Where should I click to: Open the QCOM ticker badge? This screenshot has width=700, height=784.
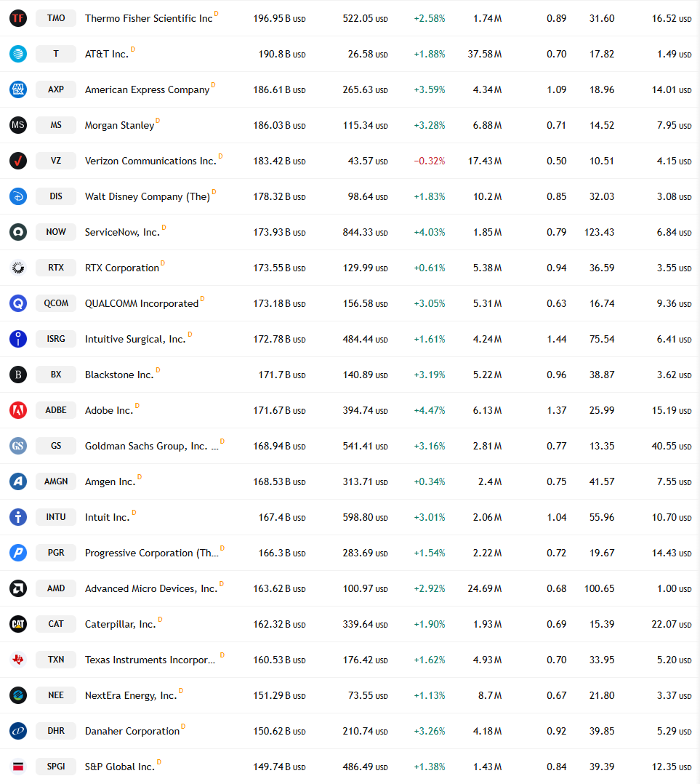(56, 303)
